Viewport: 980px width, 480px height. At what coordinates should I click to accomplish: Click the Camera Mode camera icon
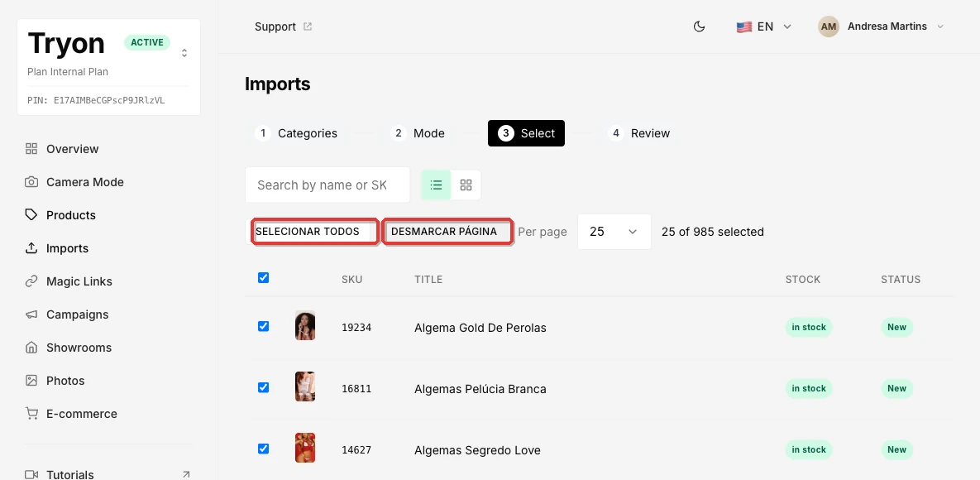pyautogui.click(x=31, y=182)
